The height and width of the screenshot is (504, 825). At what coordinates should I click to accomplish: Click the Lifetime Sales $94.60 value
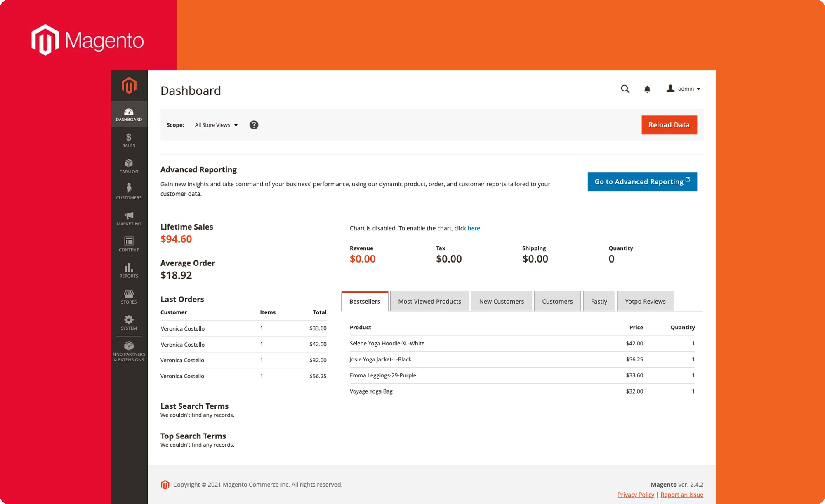[x=176, y=239]
